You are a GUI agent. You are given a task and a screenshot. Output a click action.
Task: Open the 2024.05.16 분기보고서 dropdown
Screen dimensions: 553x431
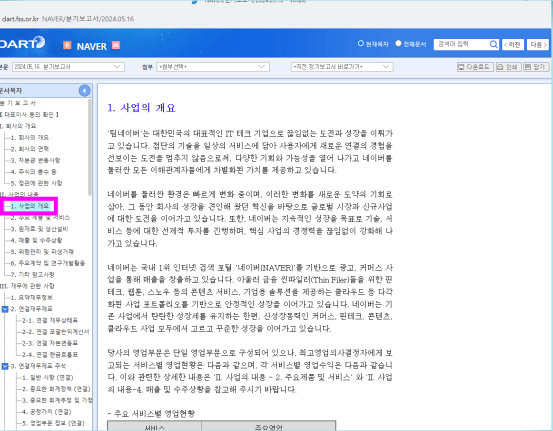(68, 67)
